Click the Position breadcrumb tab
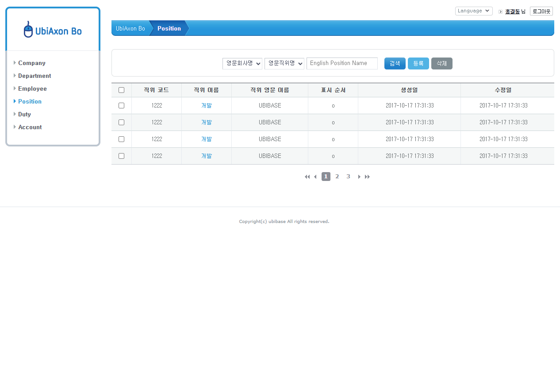The height and width of the screenshot is (392, 560). click(169, 28)
